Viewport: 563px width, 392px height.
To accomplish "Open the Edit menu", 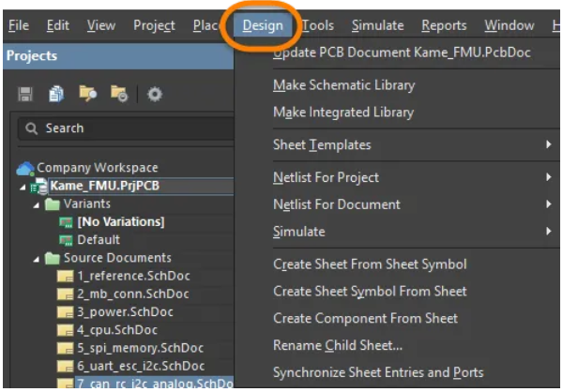I will (x=58, y=25).
